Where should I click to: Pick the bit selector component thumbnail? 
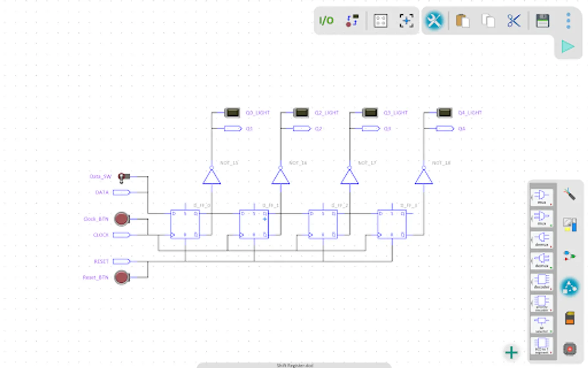[x=542, y=324]
